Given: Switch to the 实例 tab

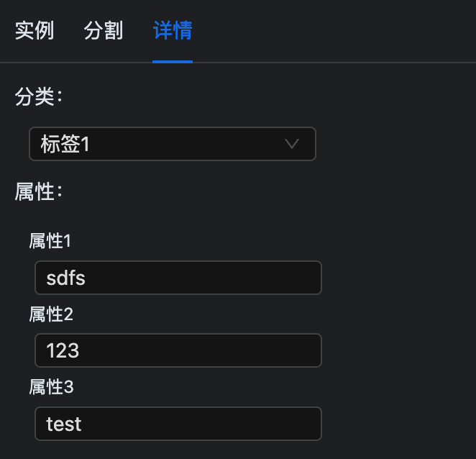Looking at the screenshot, I should (35, 31).
